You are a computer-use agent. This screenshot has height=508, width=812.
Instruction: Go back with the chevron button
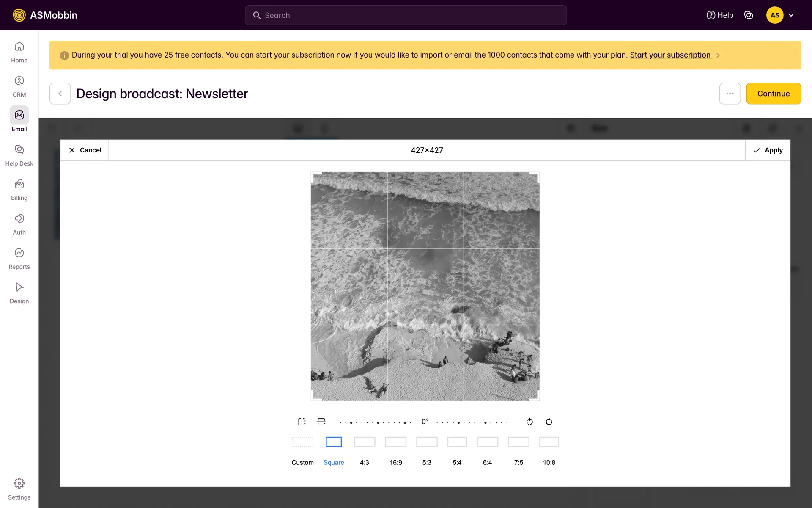click(x=60, y=94)
